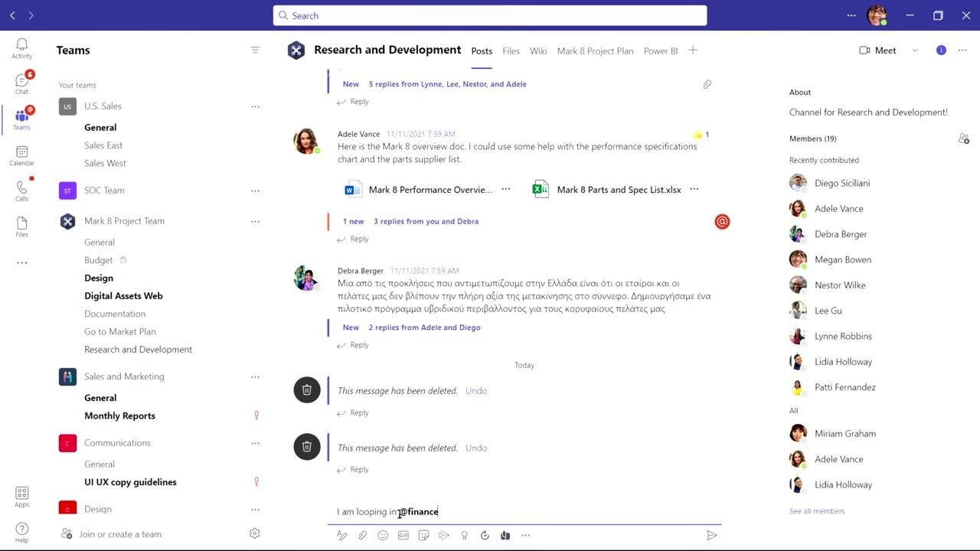This screenshot has height=551, width=980.
Task: Open Apps store icon
Action: [21, 497]
